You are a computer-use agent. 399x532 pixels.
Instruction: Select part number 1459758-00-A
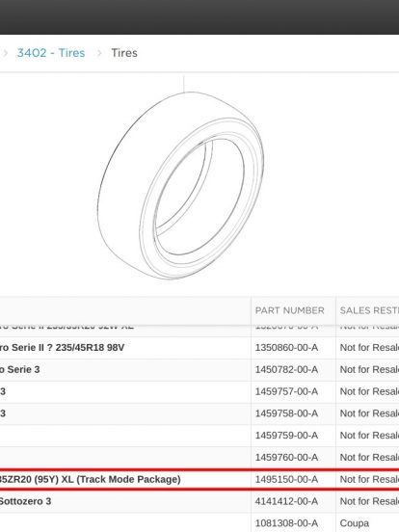(x=286, y=413)
